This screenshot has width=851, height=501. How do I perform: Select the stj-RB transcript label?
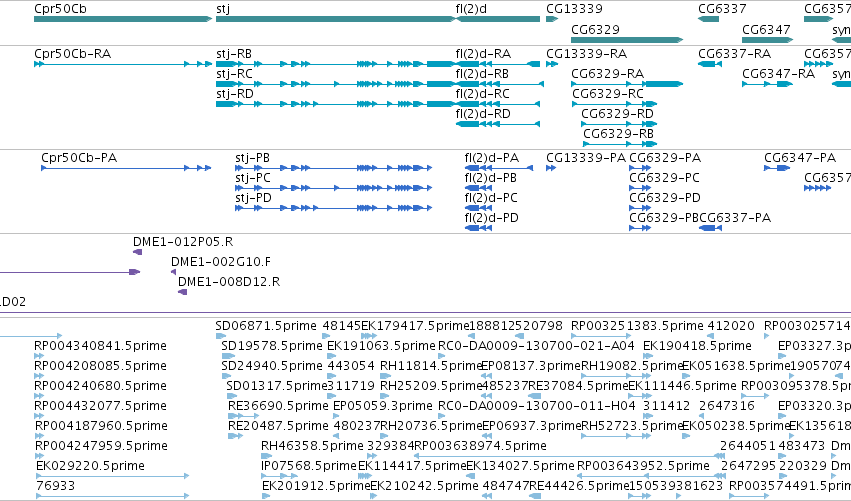pos(234,54)
